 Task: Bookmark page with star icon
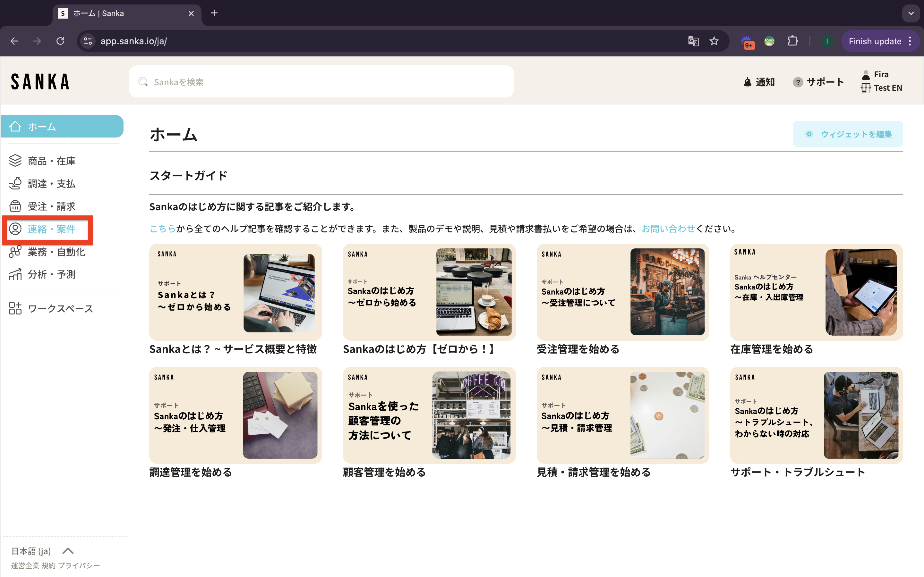coord(714,41)
